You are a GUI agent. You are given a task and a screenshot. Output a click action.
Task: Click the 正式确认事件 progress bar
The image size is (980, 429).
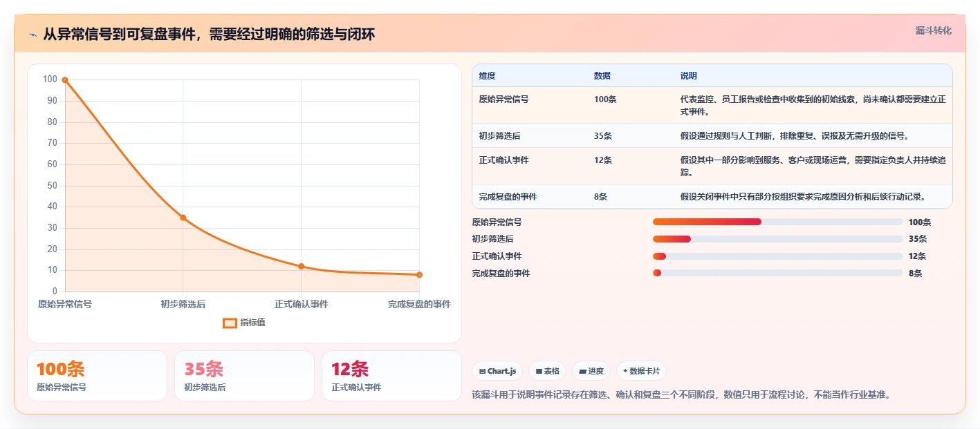778,256
